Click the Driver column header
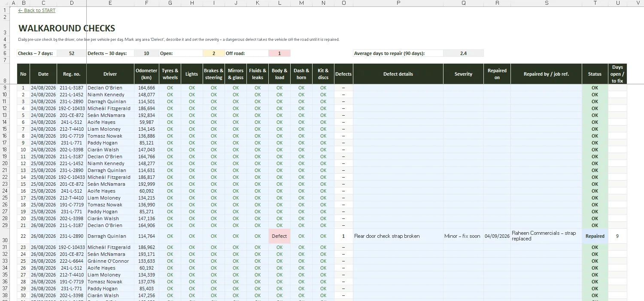The image size is (644, 301). pos(110,74)
